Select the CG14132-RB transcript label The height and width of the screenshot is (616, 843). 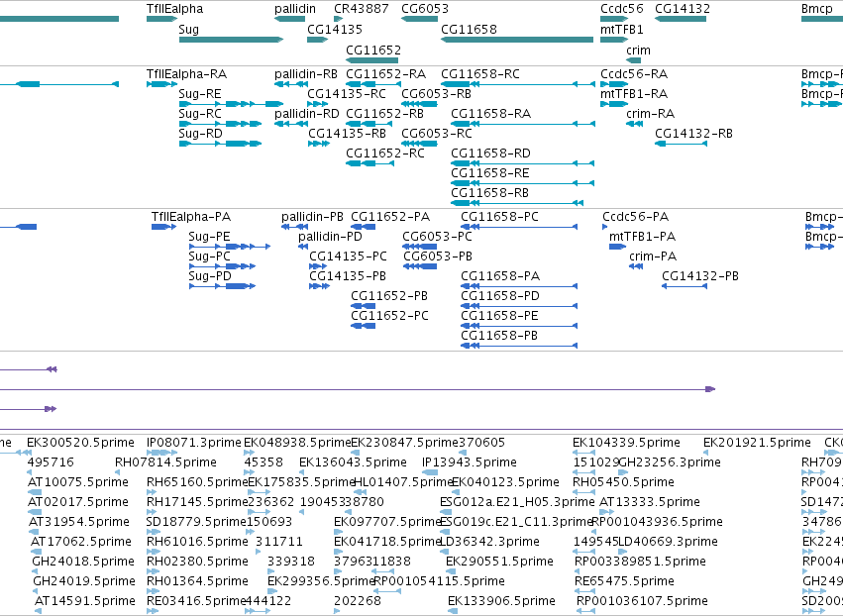(x=693, y=134)
